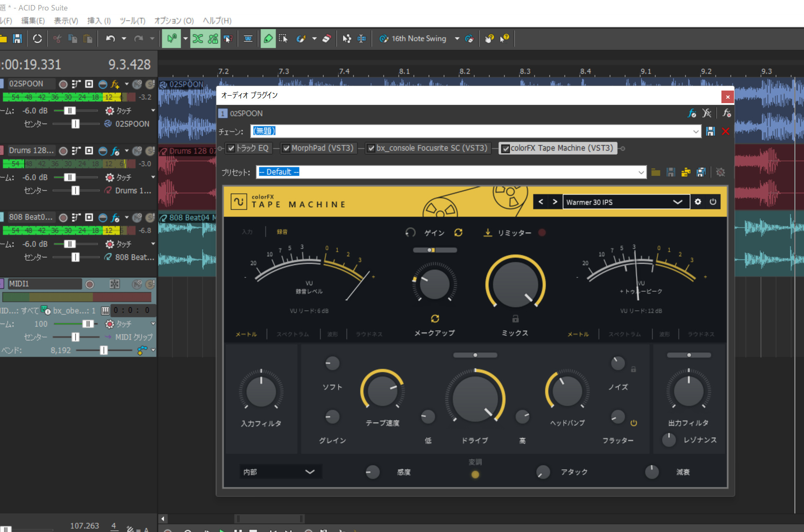Screen dimensions: 804x532
Task: Click the timeline ruler at 8.1
Action: pyautogui.click(x=404, y=71)
